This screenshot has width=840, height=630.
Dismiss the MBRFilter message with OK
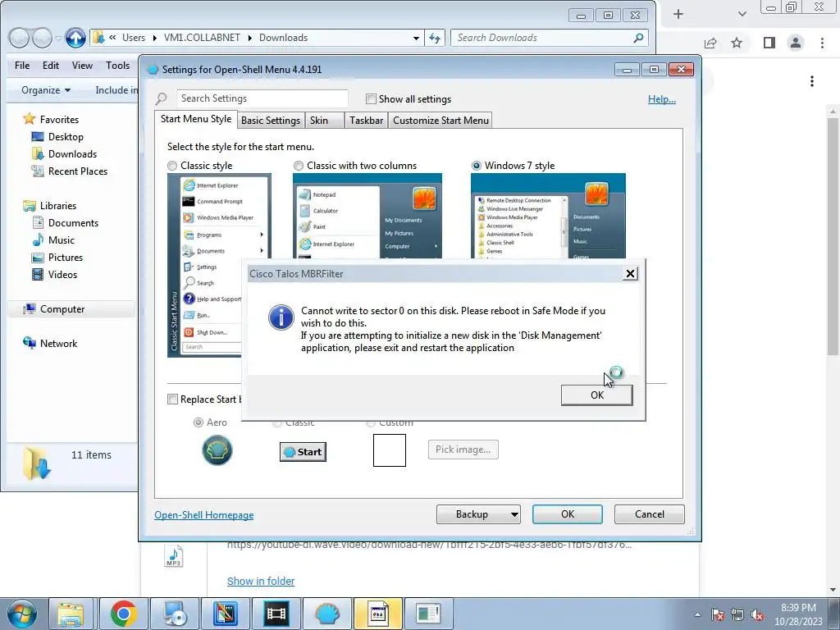coord(597,395)
